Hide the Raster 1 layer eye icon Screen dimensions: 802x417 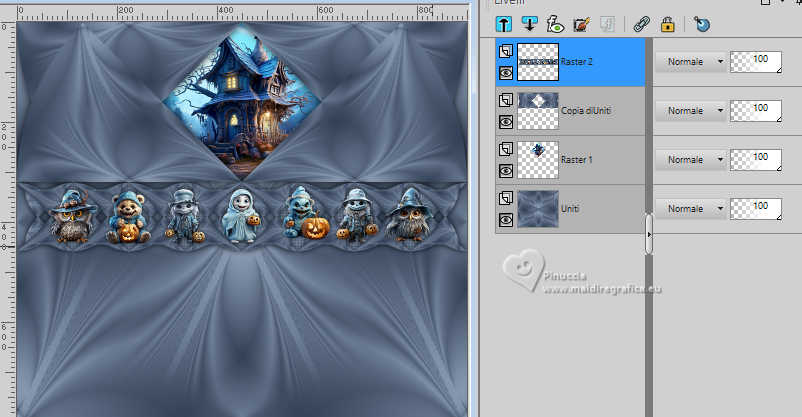[506, 171]
